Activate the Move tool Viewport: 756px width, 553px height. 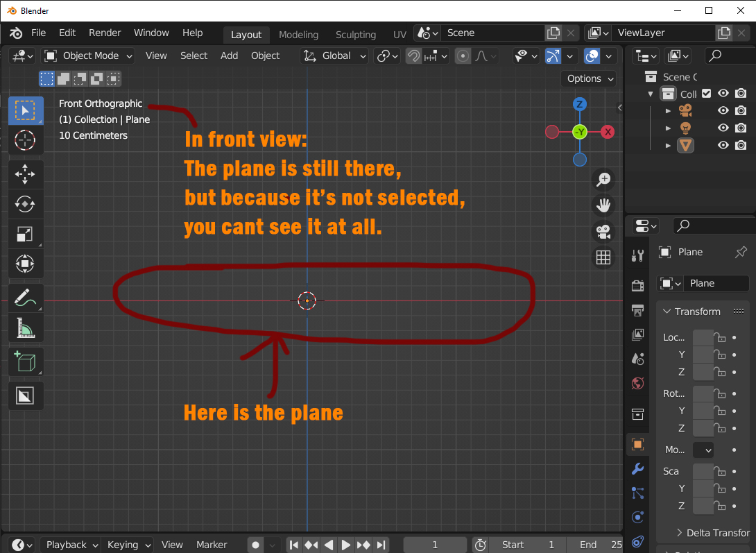pyautogui.click(x=25, y=175)
